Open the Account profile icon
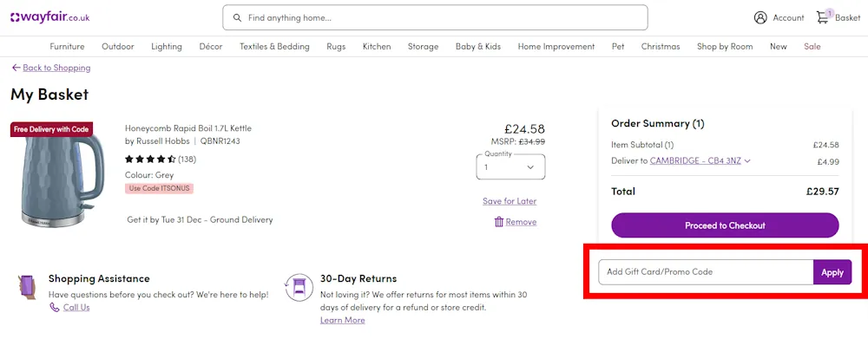Screen dimensions: 868x339 760,17
